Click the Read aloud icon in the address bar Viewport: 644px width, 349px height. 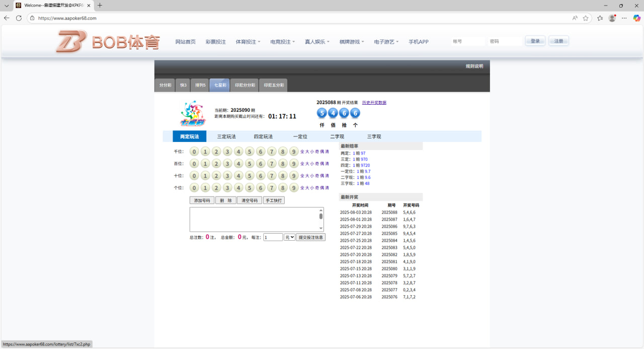click(575, 18)
